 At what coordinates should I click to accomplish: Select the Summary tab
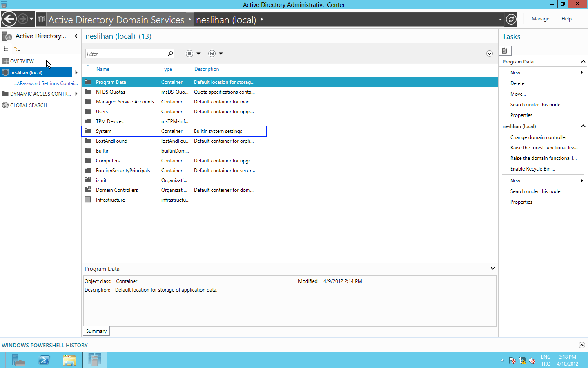[96, 331]
